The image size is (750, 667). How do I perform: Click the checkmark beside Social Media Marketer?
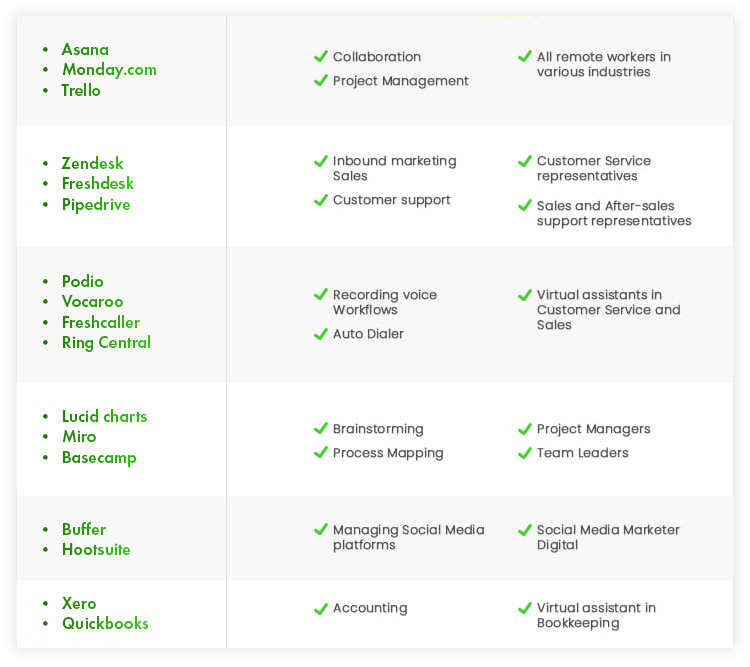point(525,530)
